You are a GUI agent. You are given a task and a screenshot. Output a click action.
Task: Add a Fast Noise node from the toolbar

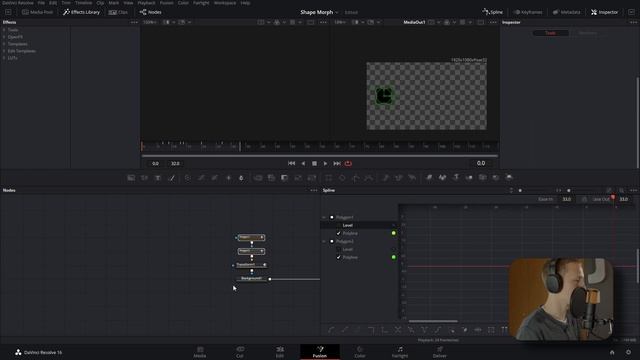click(144, 178)
